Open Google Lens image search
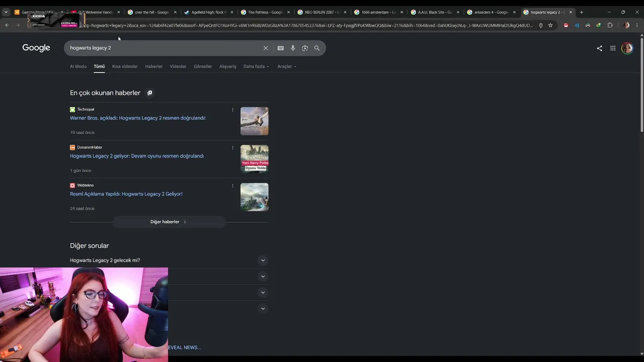This screenshot has height=362, width=644. (x=305, y=48)
